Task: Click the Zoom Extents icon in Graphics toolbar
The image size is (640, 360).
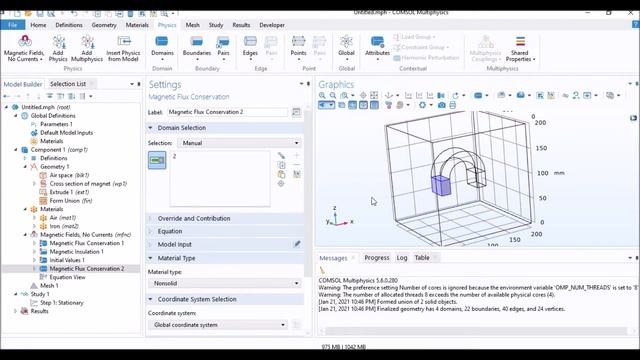Action: [374, 95]
